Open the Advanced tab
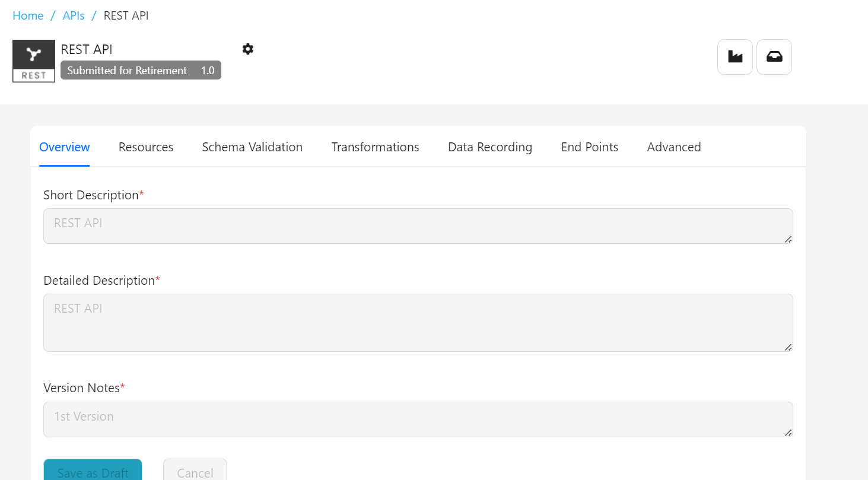The width and height of the screenshot is (868, 480). coord(674,147)
